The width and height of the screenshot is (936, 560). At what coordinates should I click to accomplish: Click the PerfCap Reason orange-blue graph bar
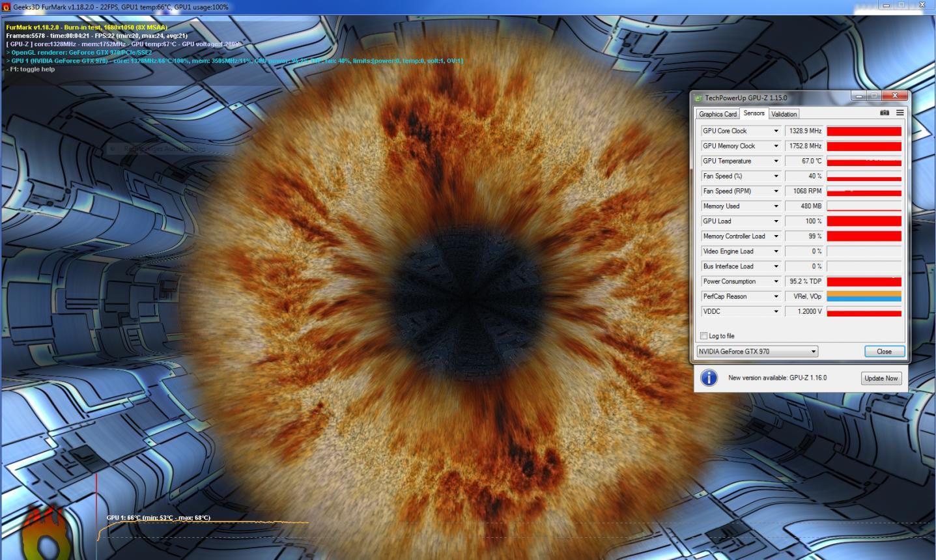coord(864,296)
